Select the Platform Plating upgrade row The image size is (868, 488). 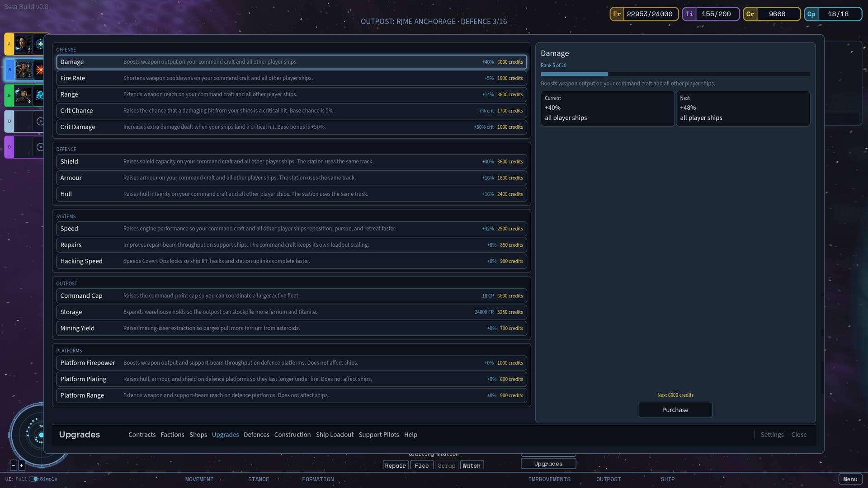point(292,379)
